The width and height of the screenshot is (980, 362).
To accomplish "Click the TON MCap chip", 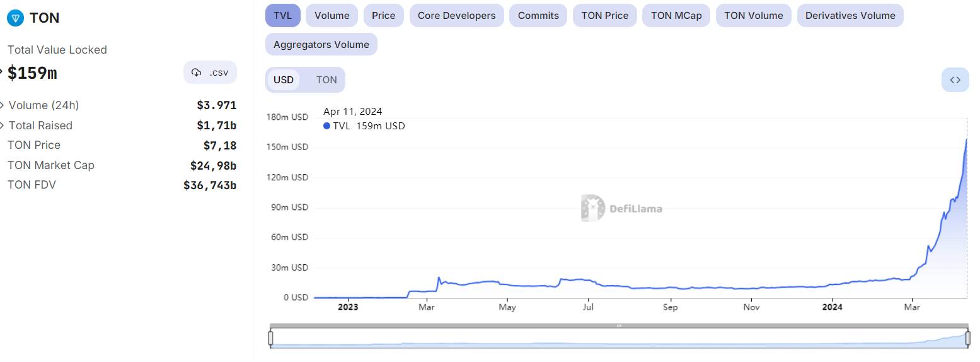I will click(x=676, y=15).
